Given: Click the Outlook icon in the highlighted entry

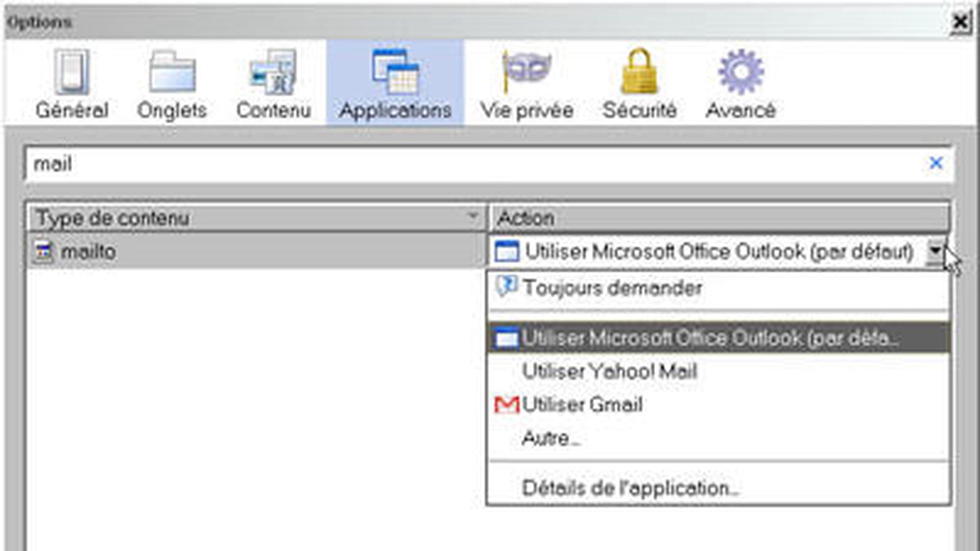Looking at the screenshot, I should click(507, 339).
